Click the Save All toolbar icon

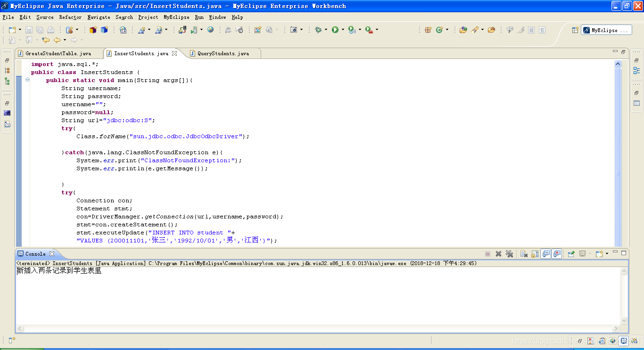click(x=40, y=30)
